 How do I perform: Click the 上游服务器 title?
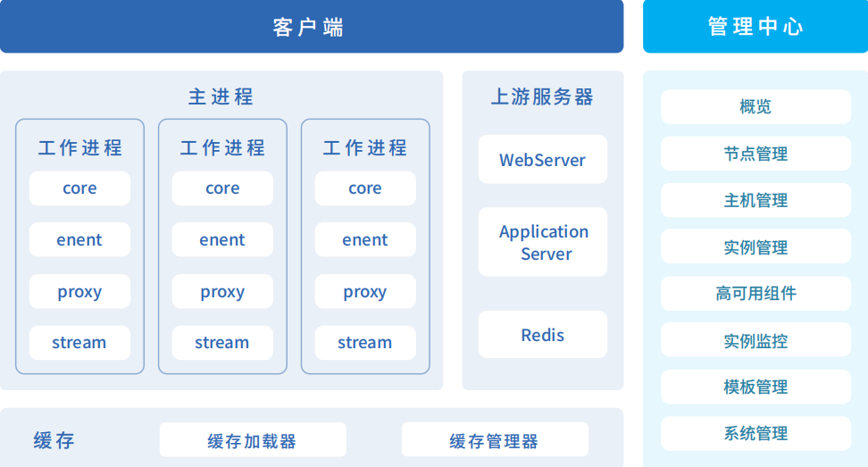pyautogui.click(x=542, y=96)
